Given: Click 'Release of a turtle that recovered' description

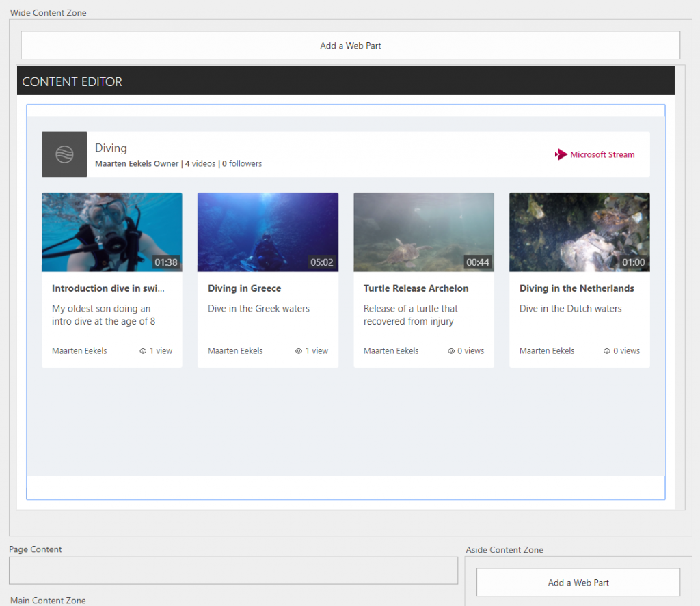Looking at the screenshot, I should [x=411, y=315].
